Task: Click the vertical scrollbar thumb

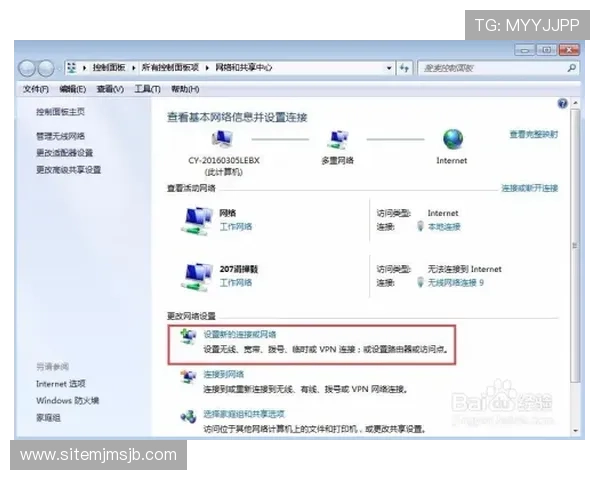Action: (575, 245)
